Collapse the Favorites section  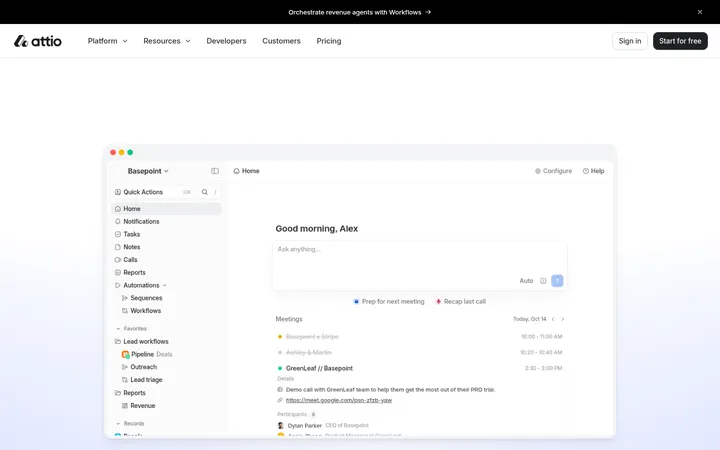coord(118,329)
